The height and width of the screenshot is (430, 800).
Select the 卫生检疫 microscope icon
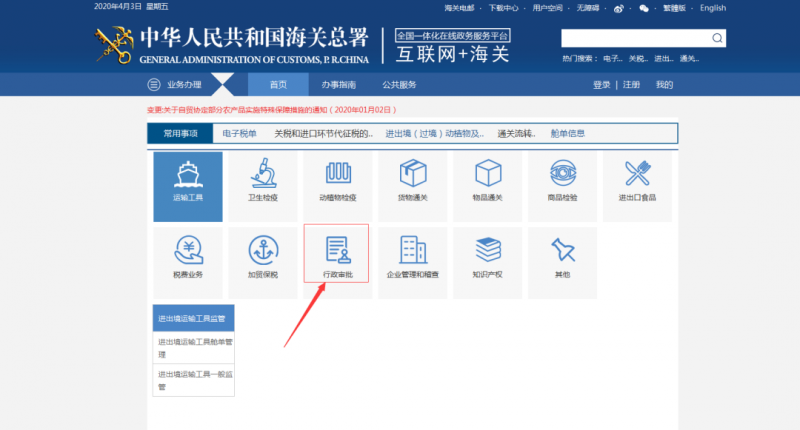[262, 175]
